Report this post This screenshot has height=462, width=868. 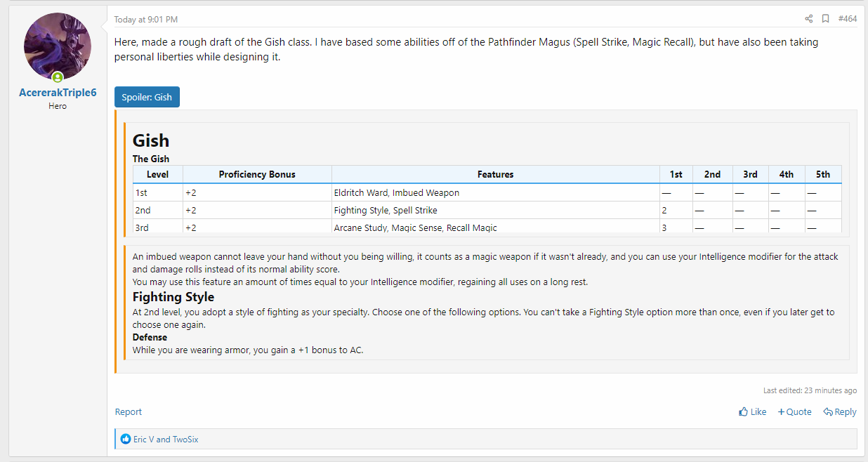(129, 412)
